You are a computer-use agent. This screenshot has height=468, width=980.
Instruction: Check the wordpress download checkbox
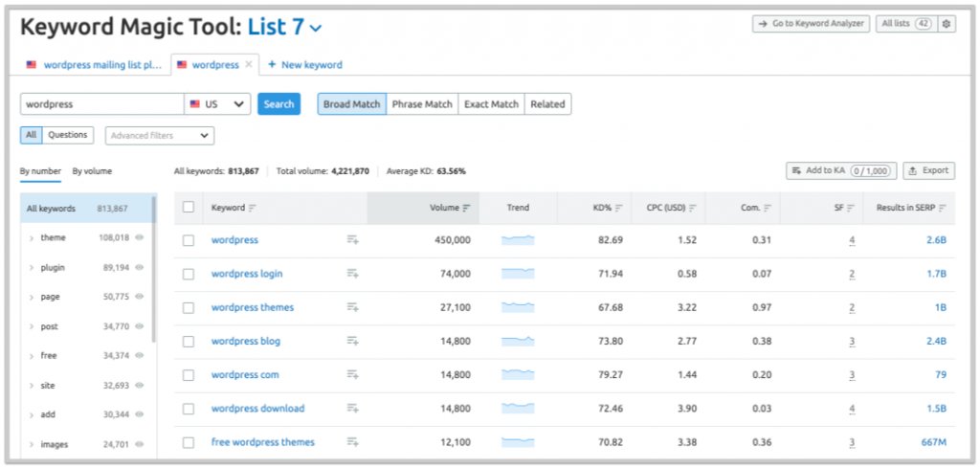(189, 410)
